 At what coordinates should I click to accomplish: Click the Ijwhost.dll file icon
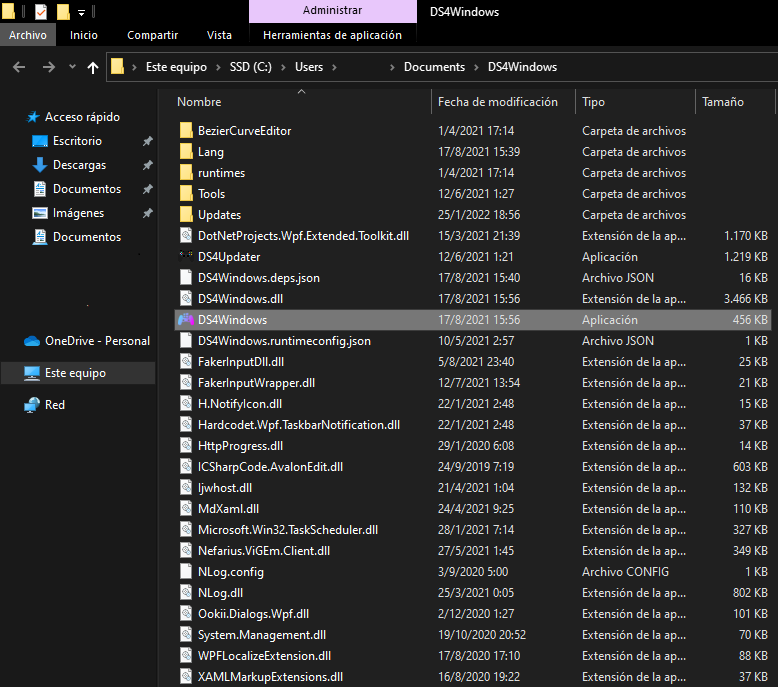pos(186,488)
